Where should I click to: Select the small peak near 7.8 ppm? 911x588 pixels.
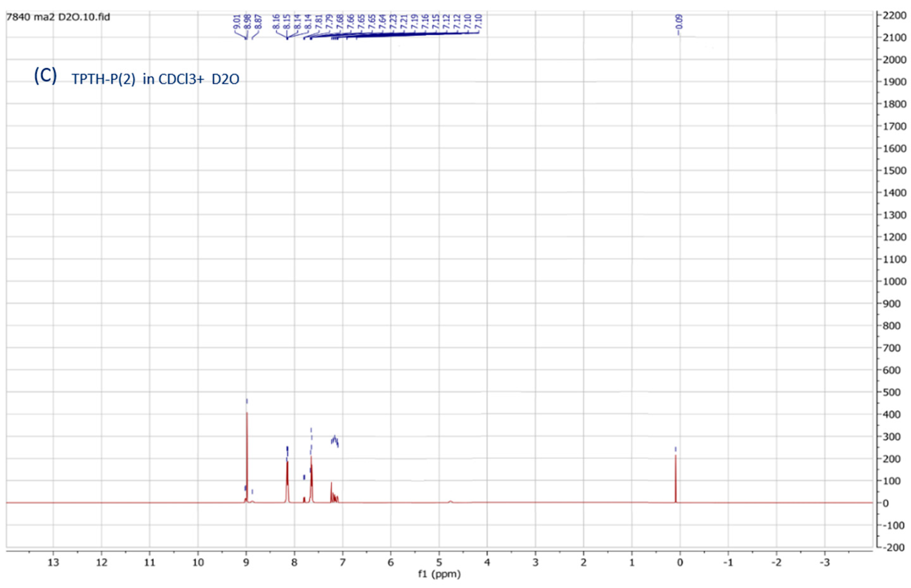(304, 499)
